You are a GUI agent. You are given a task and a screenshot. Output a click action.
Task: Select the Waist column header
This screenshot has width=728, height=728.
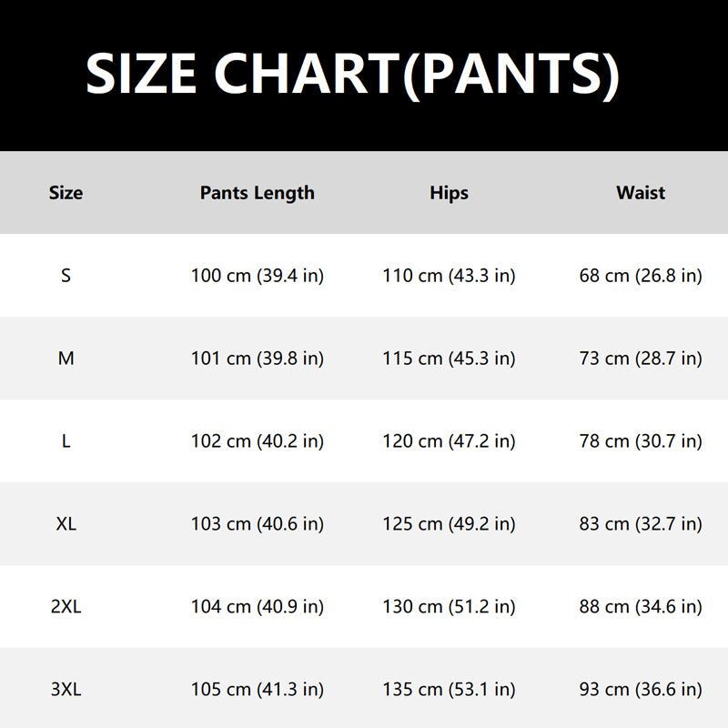[641, 193]
